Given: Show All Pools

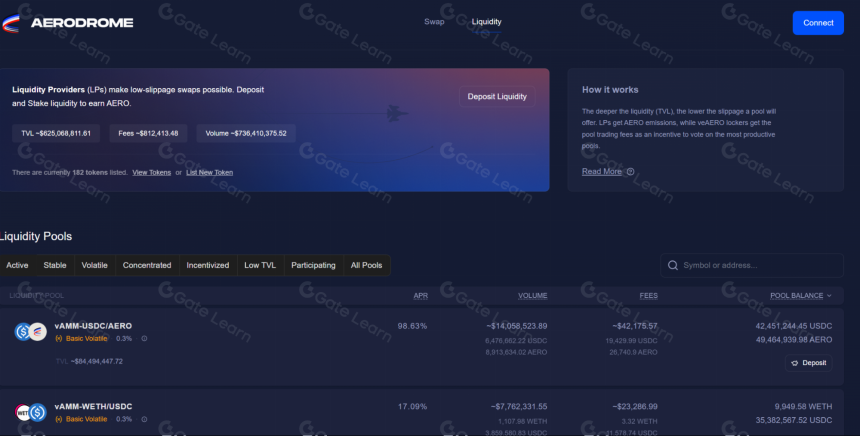Looking at the screenshot, I should click(x=366, y=265).
